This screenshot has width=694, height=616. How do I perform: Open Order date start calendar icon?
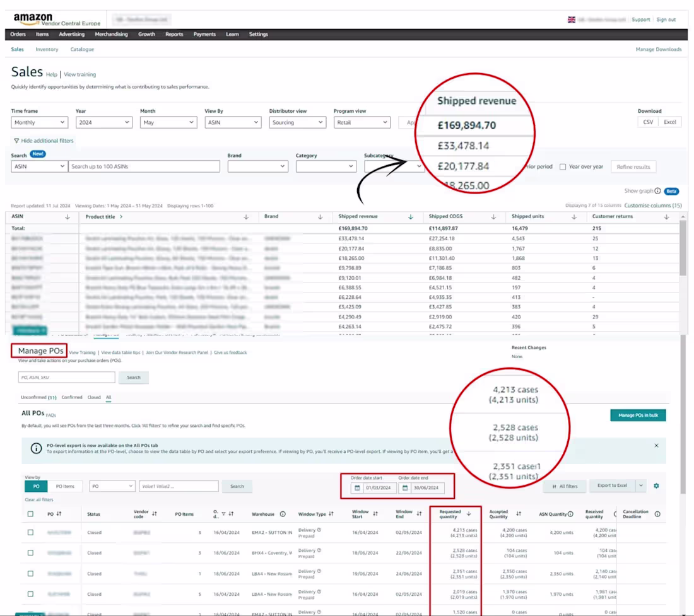pyautogui.click(x=357, y=488)
